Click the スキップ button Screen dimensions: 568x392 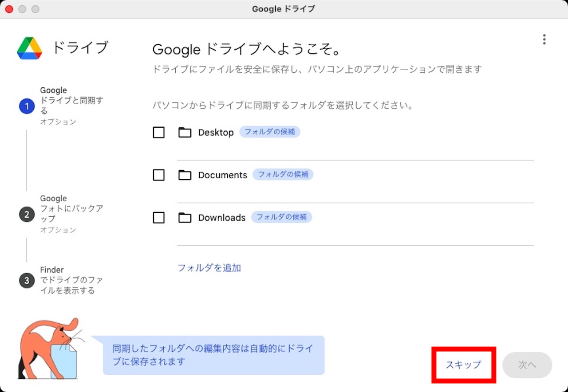click(463, 365)
